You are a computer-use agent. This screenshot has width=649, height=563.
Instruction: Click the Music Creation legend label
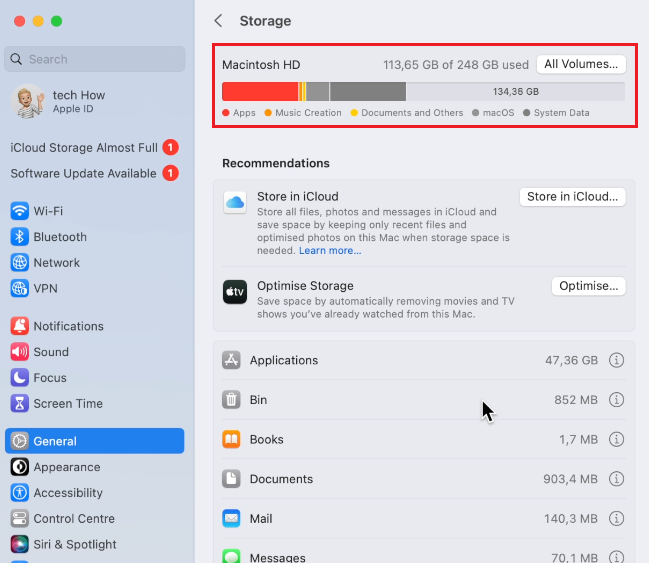tap(308, 113)
